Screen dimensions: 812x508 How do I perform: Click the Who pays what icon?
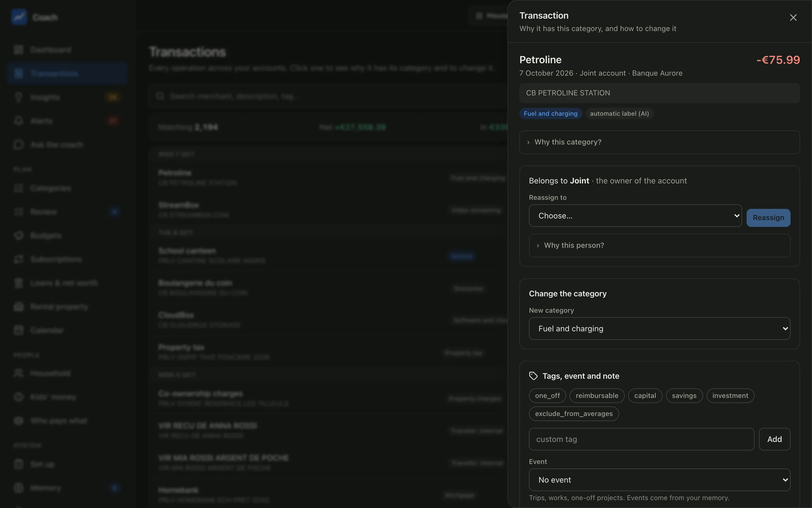[19, 421]
